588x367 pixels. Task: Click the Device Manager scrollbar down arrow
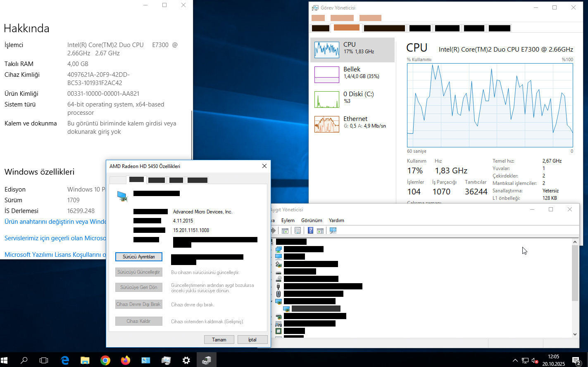[x=575, y=334]
